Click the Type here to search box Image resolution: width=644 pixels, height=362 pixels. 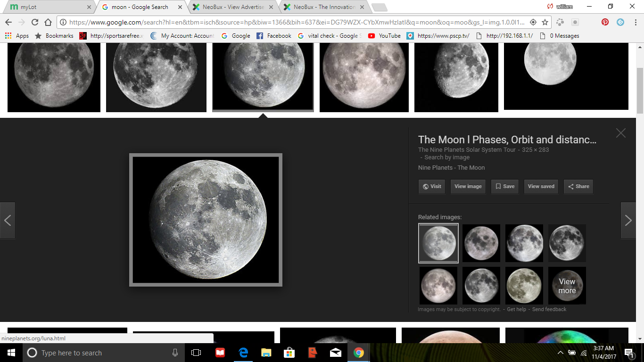(102, 353)
